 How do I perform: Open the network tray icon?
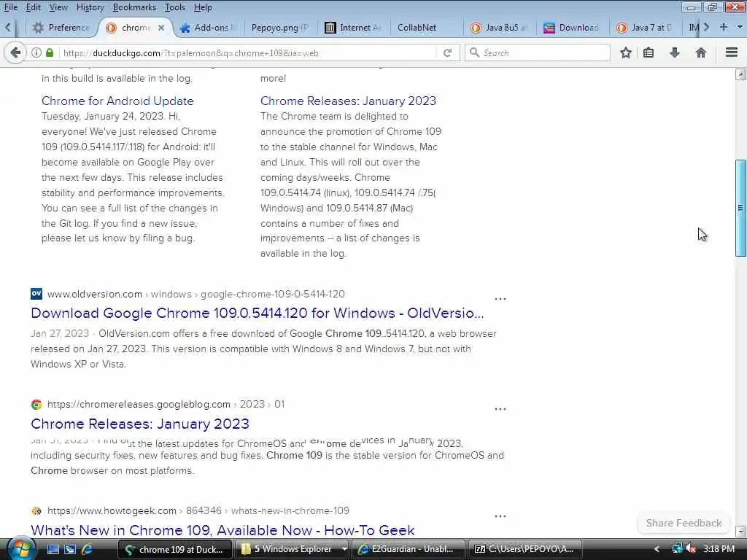coord(677,549)
